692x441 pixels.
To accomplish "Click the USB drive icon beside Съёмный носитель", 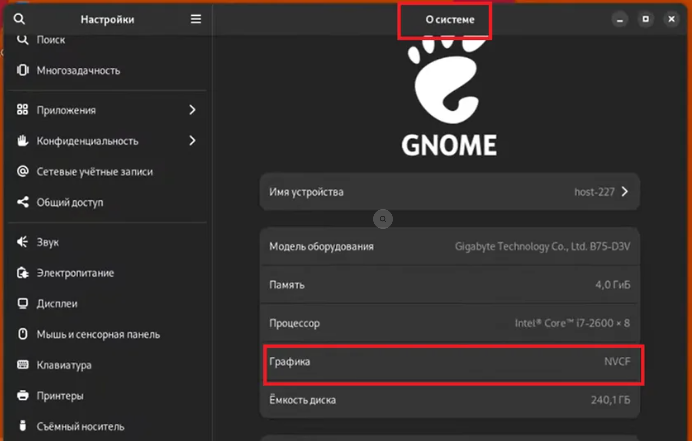I will click(23, 426).
